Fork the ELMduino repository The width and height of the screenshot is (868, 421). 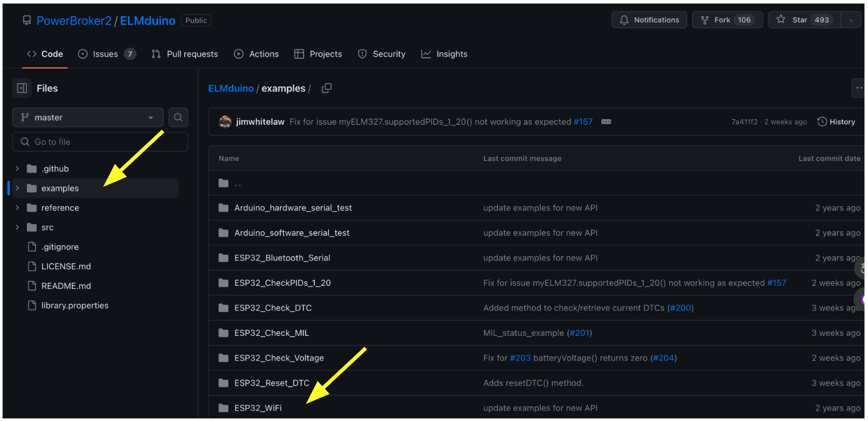(728, 20)
